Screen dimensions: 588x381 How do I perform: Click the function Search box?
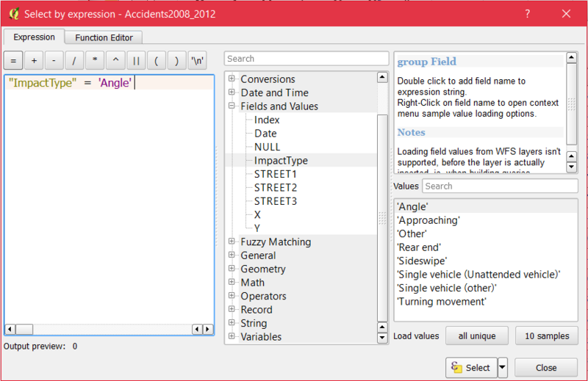(306, 59)
